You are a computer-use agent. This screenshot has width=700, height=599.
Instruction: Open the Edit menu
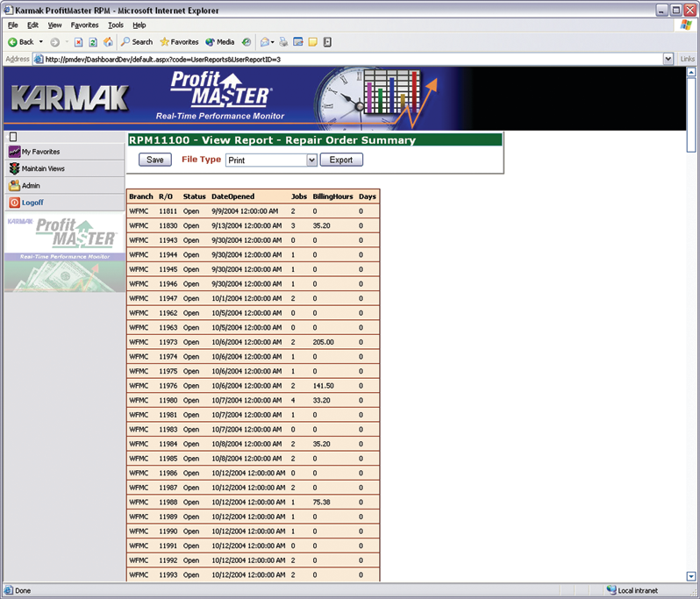(32, 25)
